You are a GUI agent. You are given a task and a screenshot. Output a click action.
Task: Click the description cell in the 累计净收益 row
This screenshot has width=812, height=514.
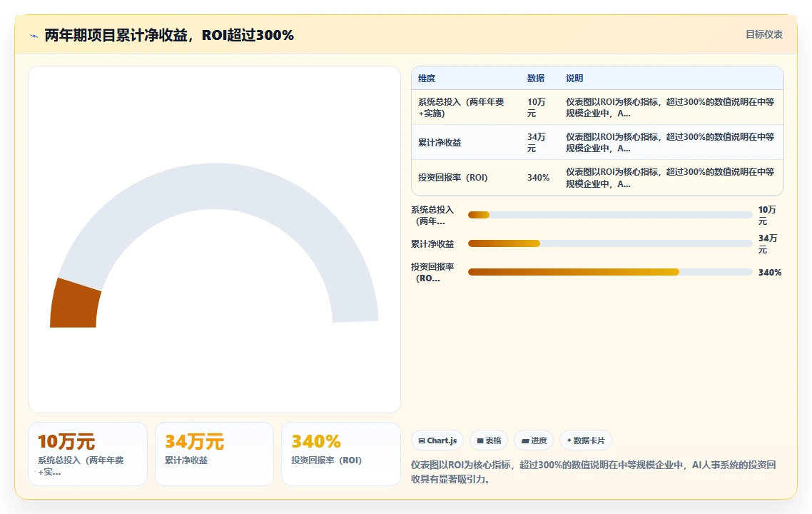pyautogui.click(x=671, y=143)
